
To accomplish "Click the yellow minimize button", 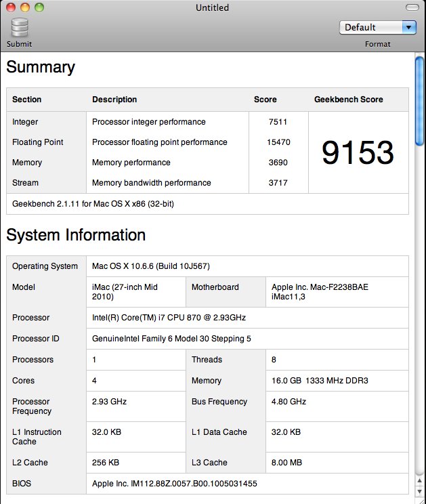I will click(x=25, y=7).
